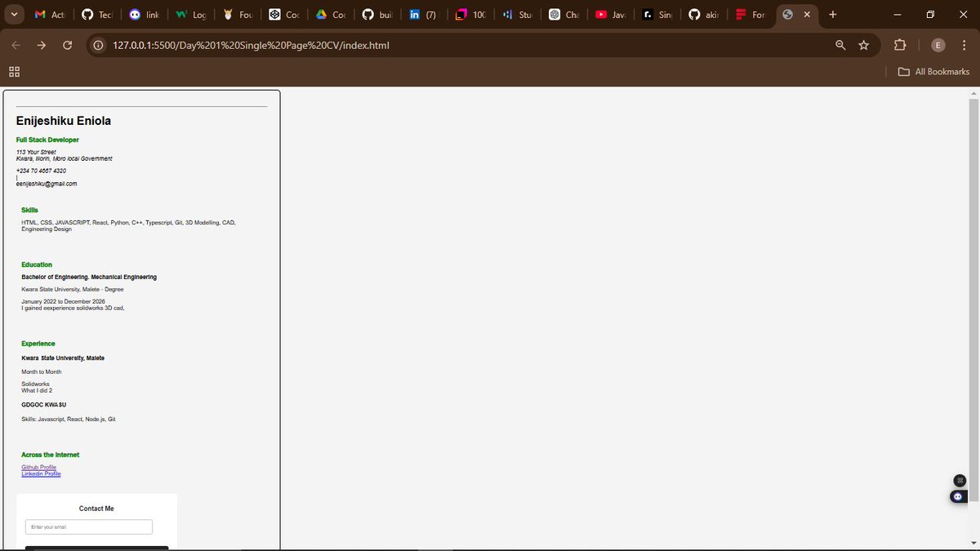The height and width of the screenshot is (551, 980).
Task: Open the zoom magnifier icon in address bar
Action: pyautogui.click(x=840, y=45)
